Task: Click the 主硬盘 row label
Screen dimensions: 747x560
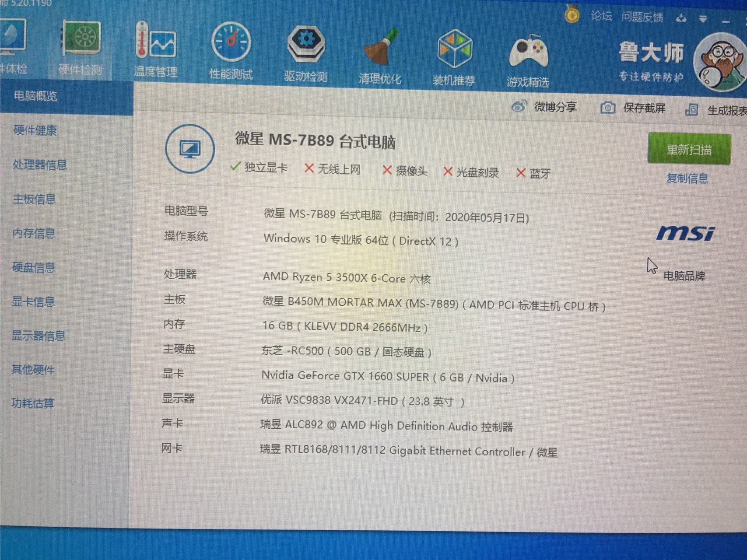Action: click(x=179, y=349)
